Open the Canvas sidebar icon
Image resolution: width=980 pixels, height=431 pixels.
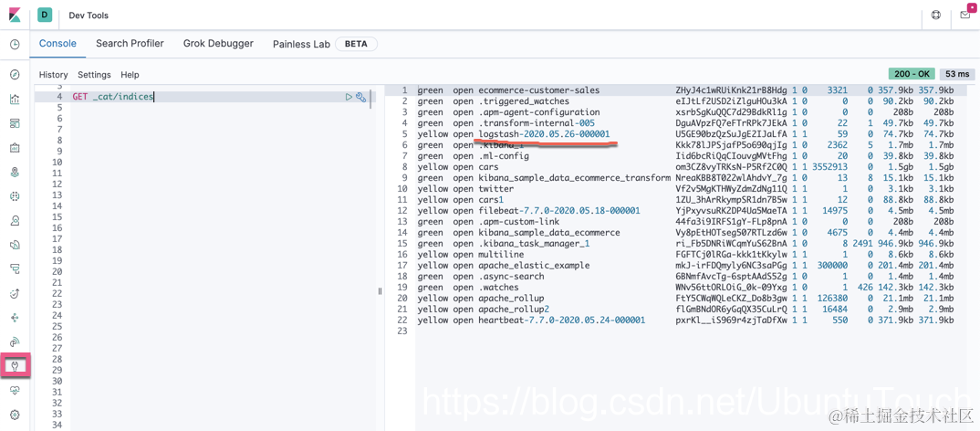click(15, 148)
